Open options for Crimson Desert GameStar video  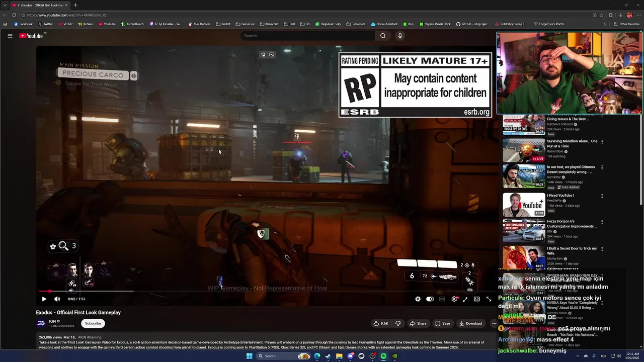tap(602, 167)
